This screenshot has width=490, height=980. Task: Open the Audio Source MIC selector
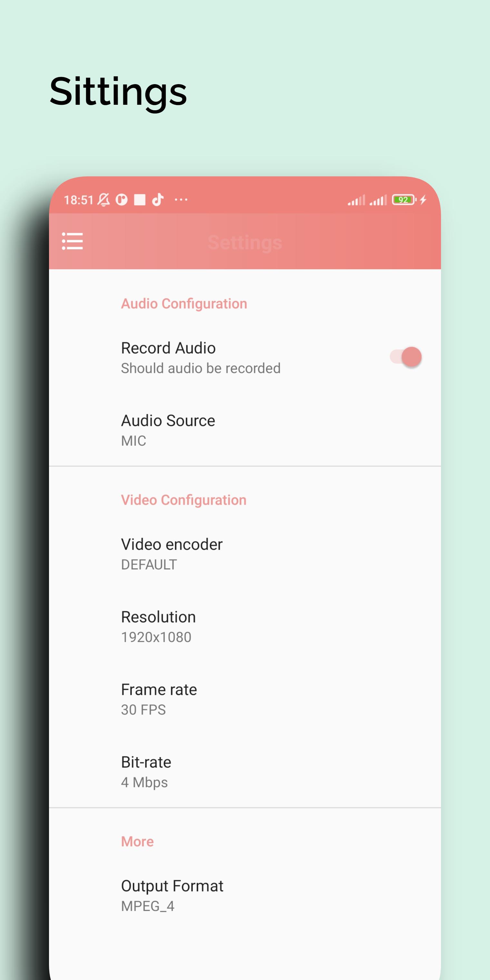click(x=245, y=430)
